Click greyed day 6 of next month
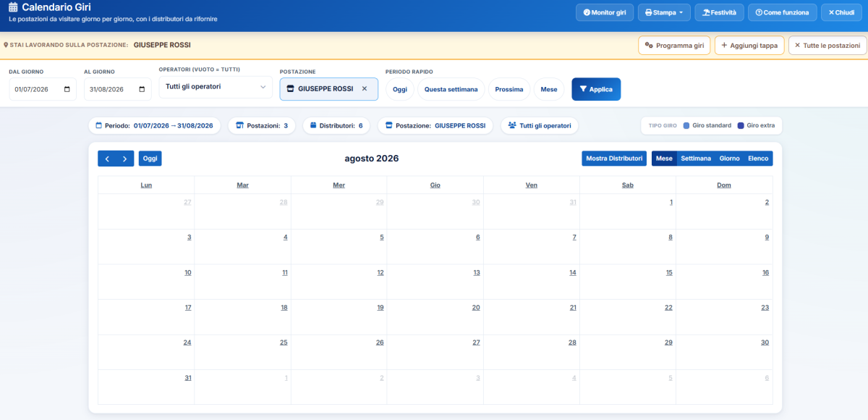This screenshot has height=420, width=868. pyautogui.click(x=767, y=378)
